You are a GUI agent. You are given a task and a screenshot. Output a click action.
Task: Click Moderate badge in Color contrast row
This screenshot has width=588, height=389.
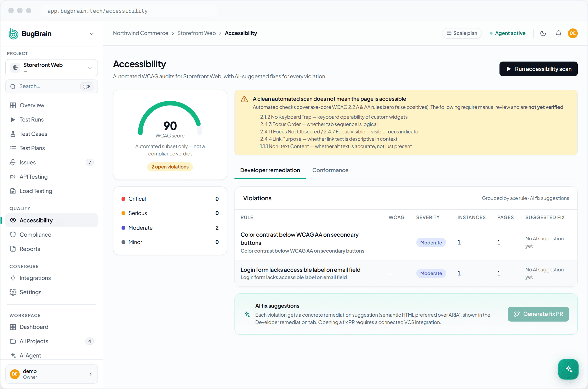coord(431,243)
